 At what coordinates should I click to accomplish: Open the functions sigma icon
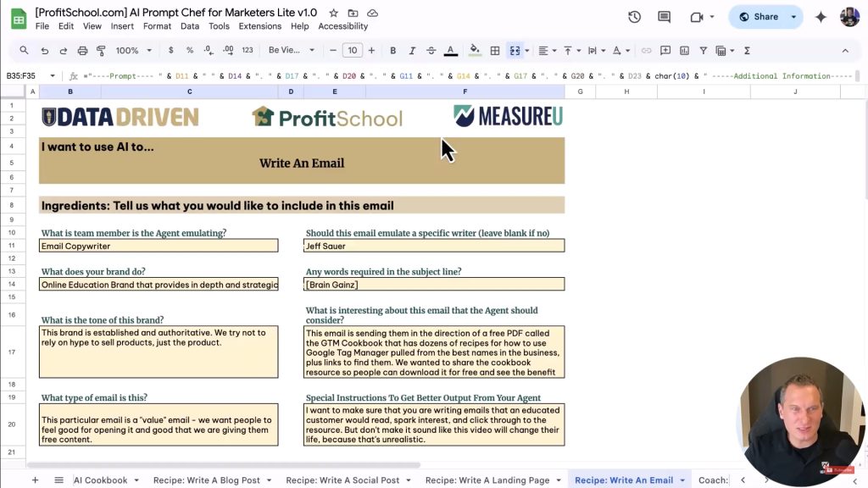[747, 50]
